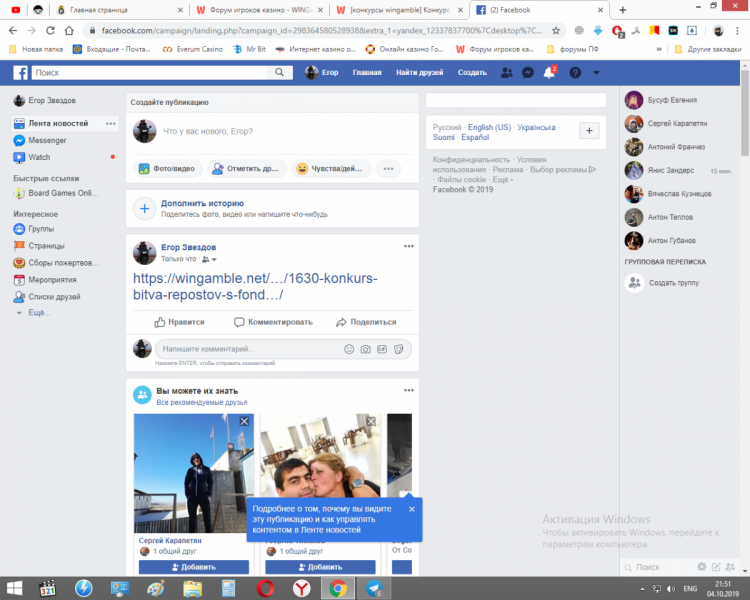Open chat settings gear icon
The image size is (750, 600).
702,567
